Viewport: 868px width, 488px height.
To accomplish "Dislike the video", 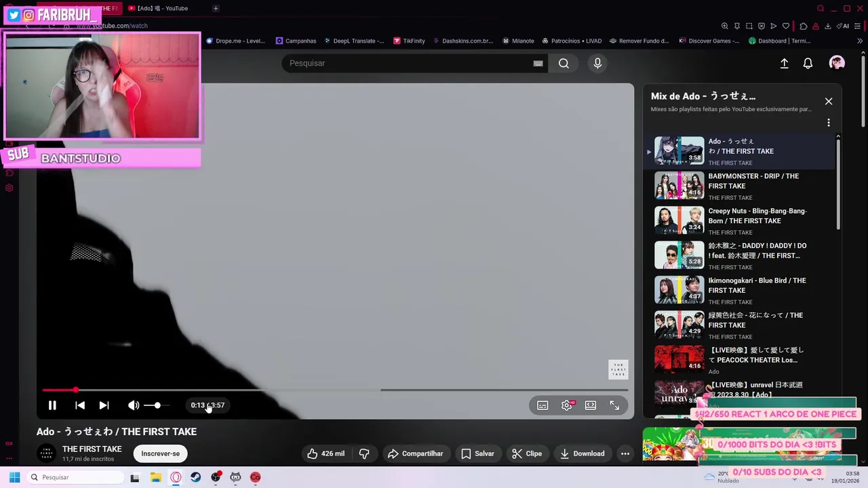I will (x=364, y=453).
